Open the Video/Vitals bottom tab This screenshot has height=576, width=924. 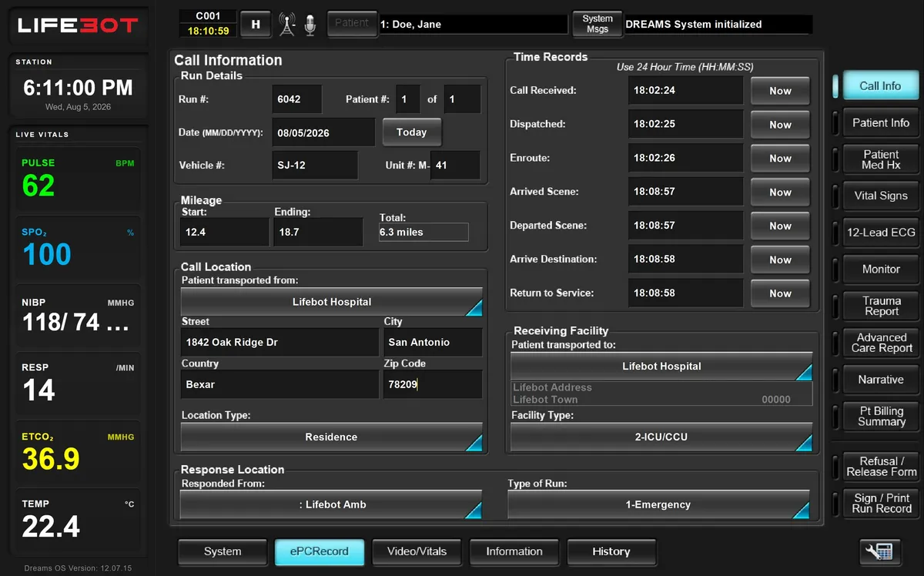click(417, 551)
